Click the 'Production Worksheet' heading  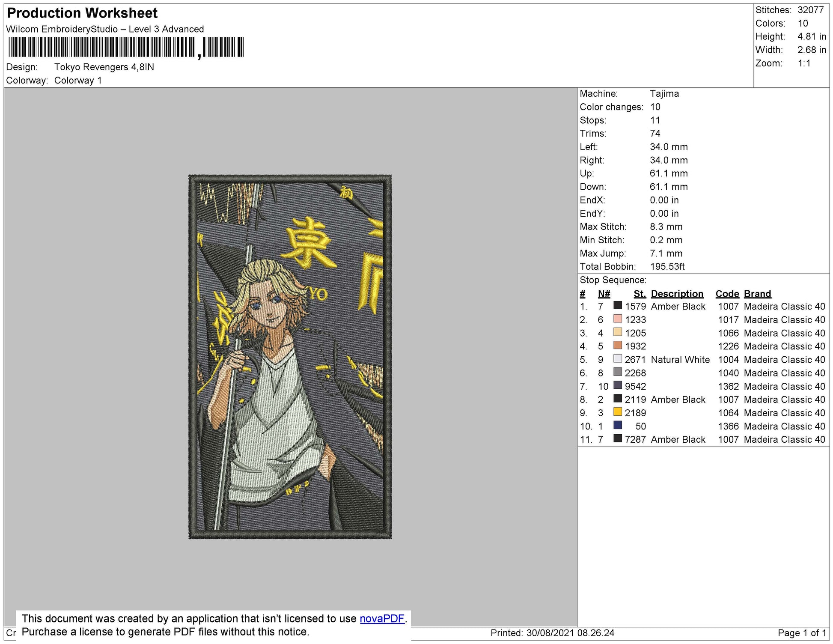(82, 13)
